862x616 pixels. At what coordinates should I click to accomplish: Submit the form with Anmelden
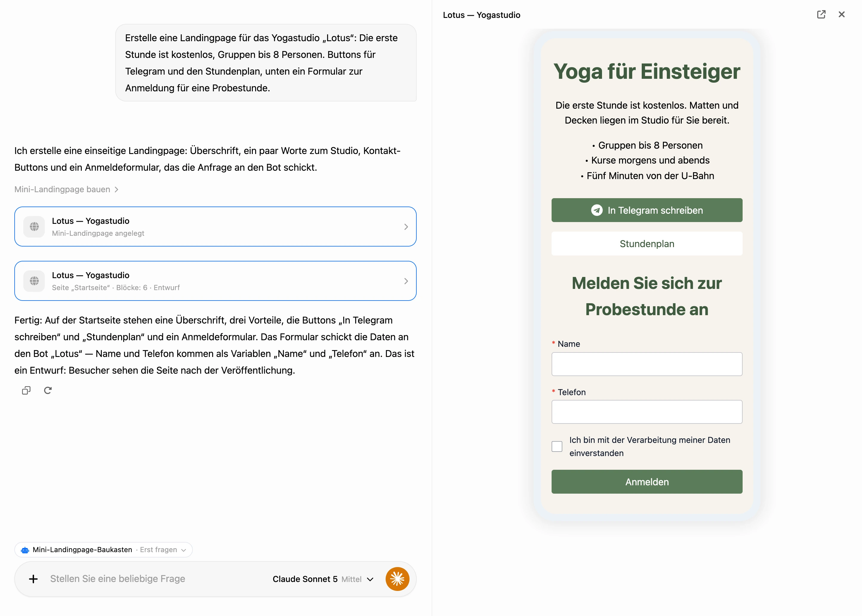point(646,482)
